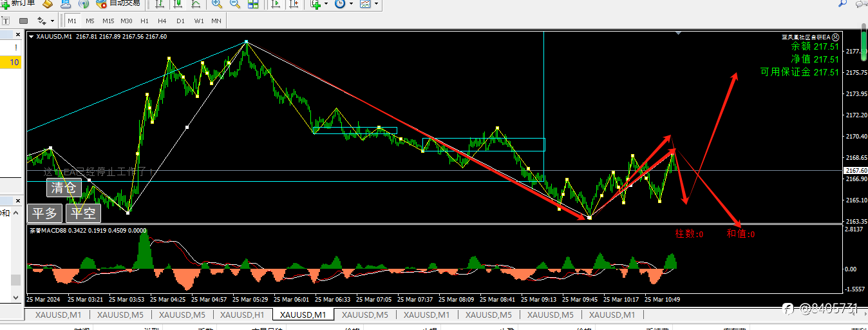The width and height of the screenshot is (868, 330).
Task: Select the text label 'T' drawing tool
Action: 5,21
